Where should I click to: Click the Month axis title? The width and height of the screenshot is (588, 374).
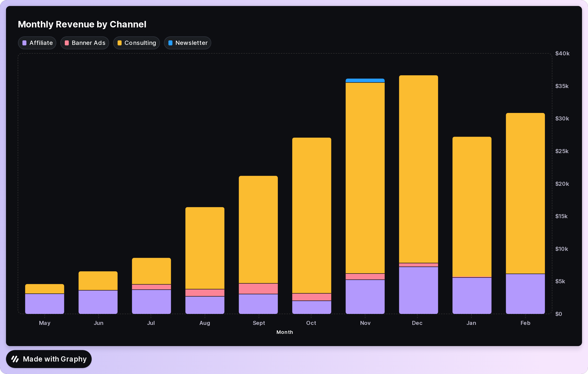tap(285, 332)
